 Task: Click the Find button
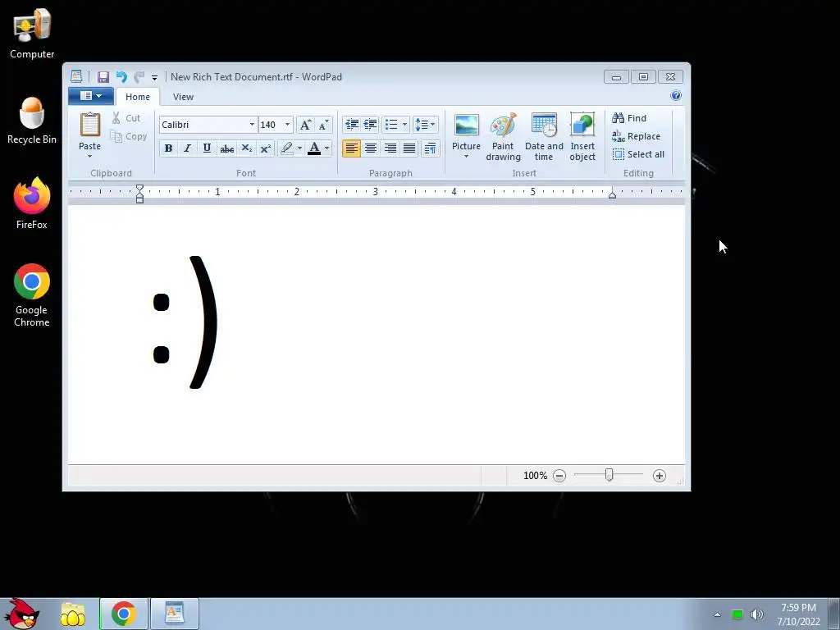[629, 118]
